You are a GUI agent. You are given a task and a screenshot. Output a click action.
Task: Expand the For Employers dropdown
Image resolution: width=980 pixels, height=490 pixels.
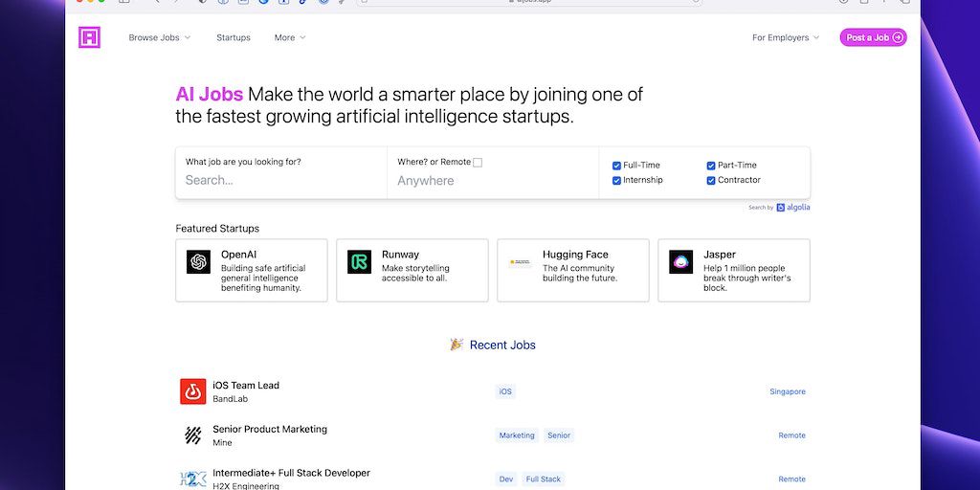point(786,37)
